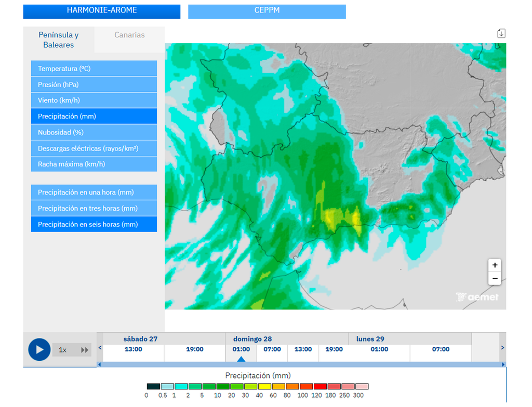Zoom out on the map
The image size is (532, 407).
tap(495, 278)
